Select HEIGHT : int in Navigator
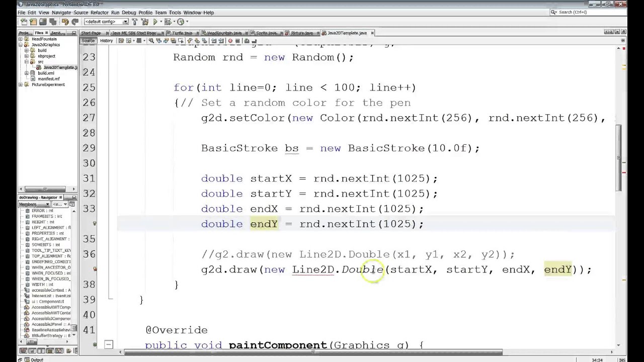 point(43,222)
